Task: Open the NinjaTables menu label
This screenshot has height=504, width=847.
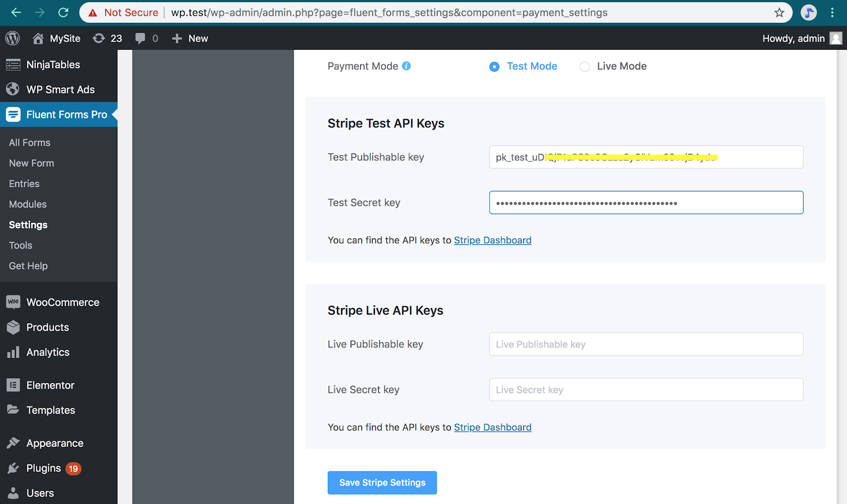Action: [53, 65]
